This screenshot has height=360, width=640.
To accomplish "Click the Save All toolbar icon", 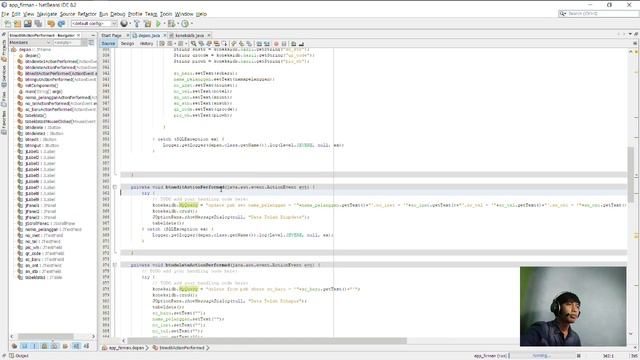I will [38, 24].
